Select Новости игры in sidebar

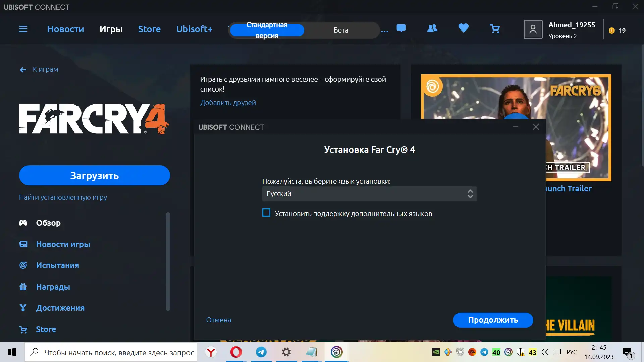click(63, 244)
